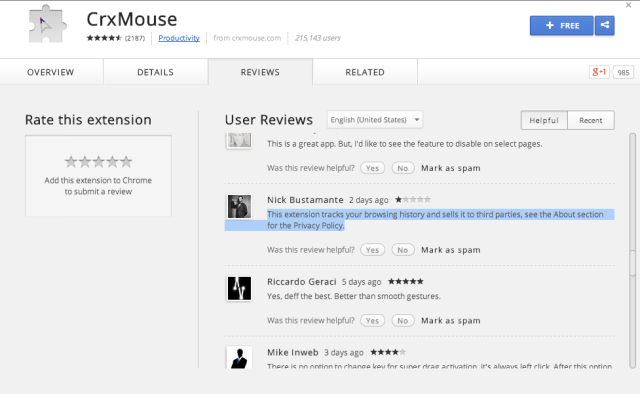Viewport: 640px width, 394px height.
Task: Mark Nick Bustamante's review as spam
Action: click(451, 250)
